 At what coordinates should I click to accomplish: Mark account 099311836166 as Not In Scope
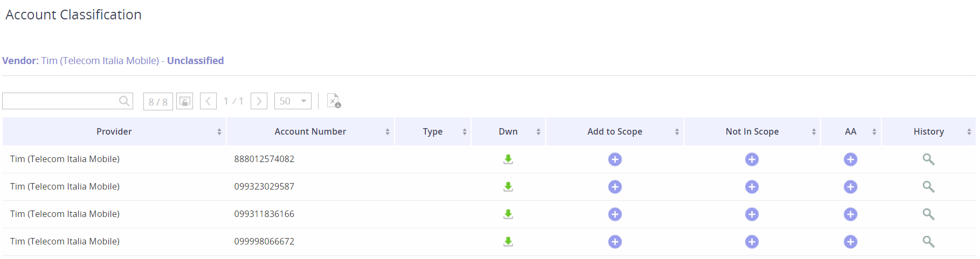tap(752, 214)
